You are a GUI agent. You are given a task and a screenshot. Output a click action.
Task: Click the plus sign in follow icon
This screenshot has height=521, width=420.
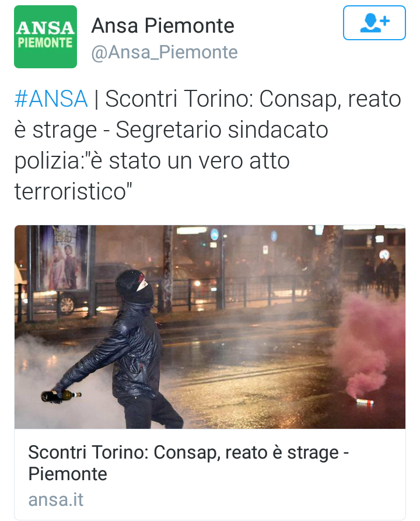pyautogui.click(x=385, y=21)
